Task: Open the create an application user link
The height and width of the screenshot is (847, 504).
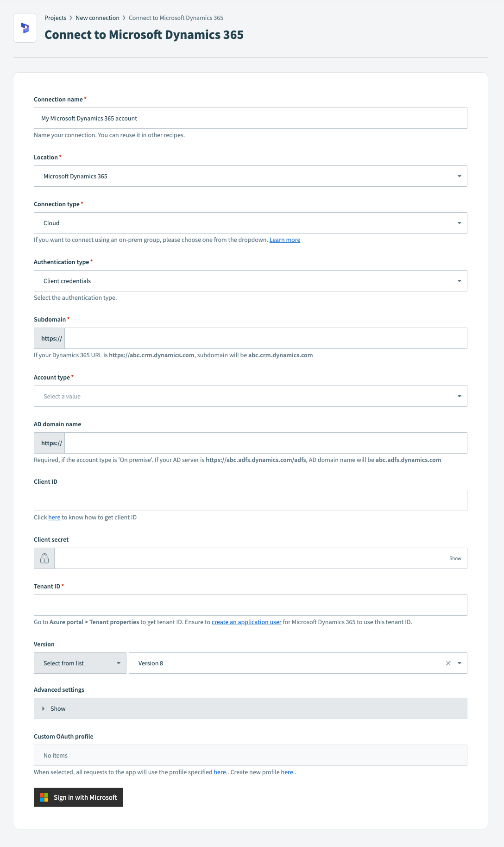Action: [246, 622]
